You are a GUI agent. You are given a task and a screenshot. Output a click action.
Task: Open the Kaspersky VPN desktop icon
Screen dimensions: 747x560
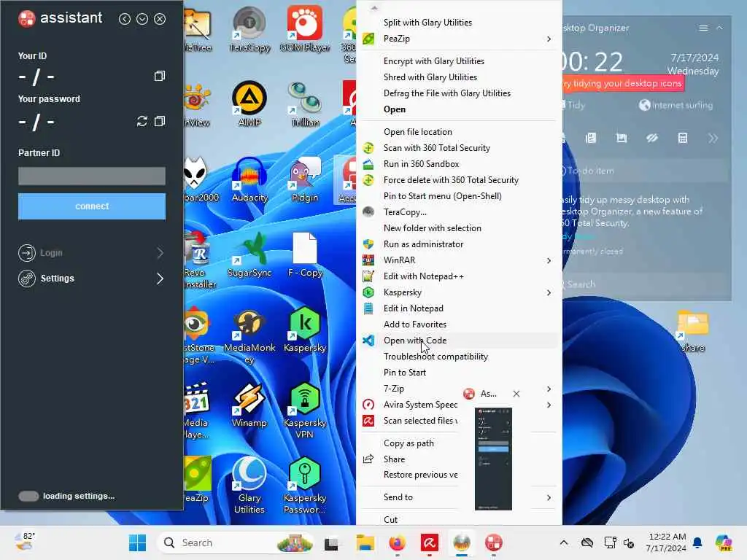[305, 411]
